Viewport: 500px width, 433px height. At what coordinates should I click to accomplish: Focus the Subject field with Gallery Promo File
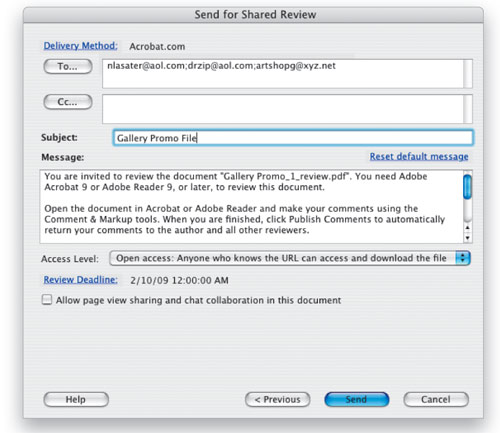click(293, 138)
